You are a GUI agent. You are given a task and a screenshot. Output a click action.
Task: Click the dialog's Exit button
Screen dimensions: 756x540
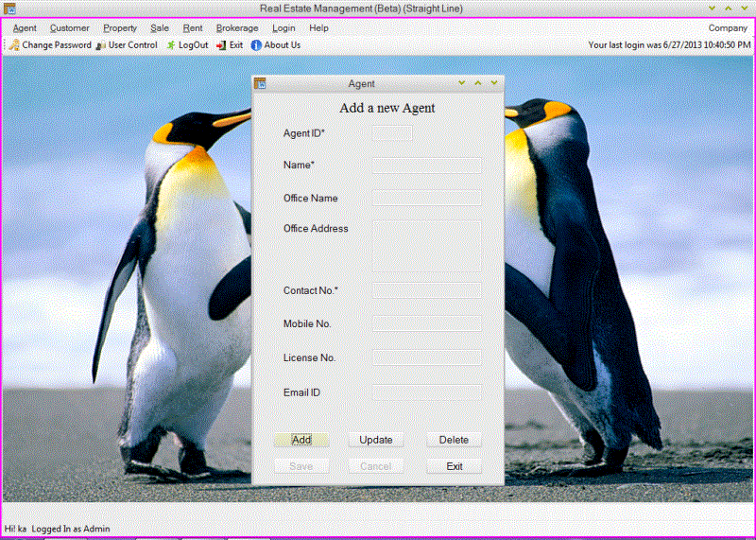point(454,466)
